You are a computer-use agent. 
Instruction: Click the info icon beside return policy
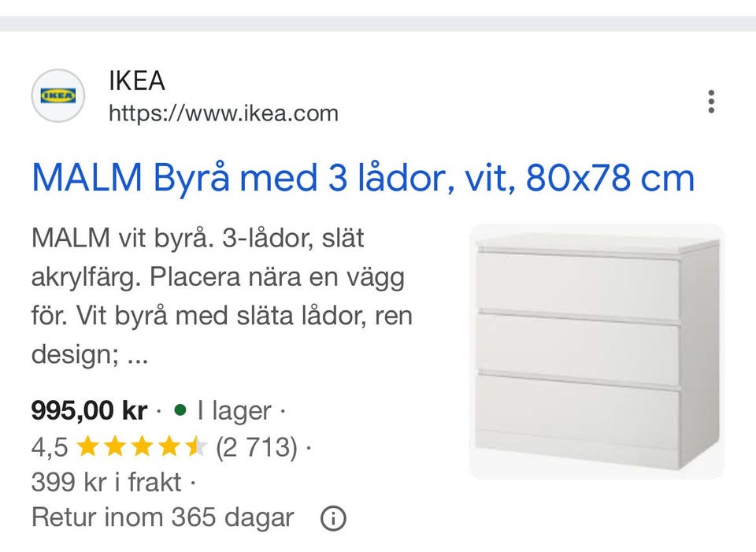pos(333,518)
